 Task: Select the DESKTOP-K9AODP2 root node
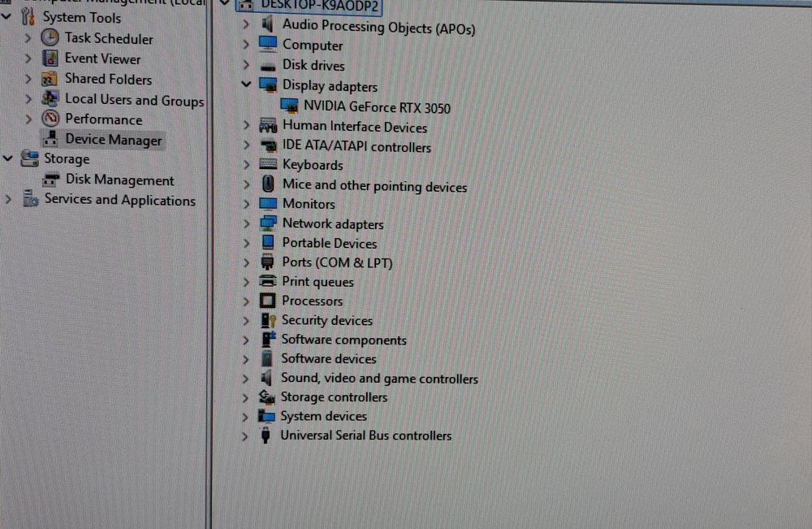click(319, 5)
